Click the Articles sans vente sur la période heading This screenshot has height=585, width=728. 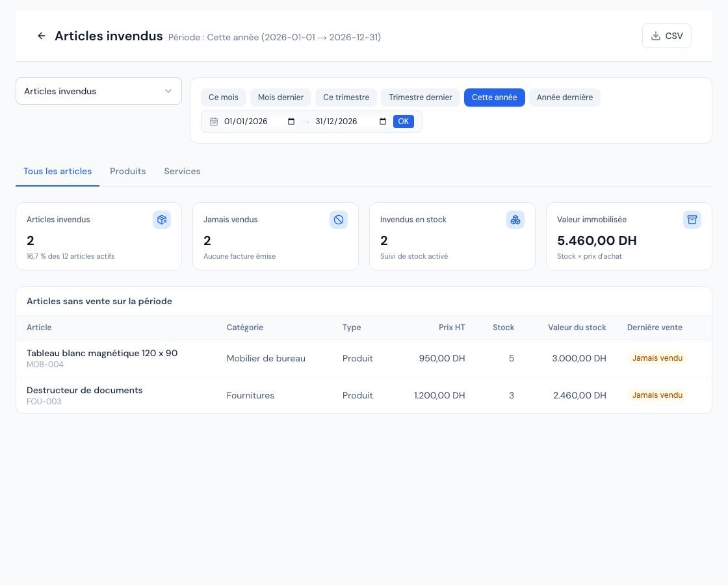tap(99, 302)
